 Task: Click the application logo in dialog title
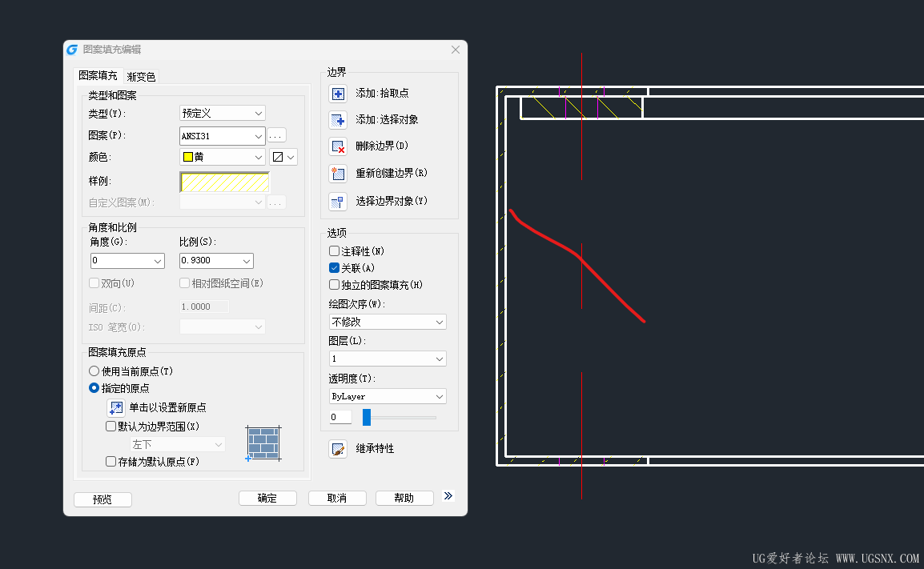point(72,50)
